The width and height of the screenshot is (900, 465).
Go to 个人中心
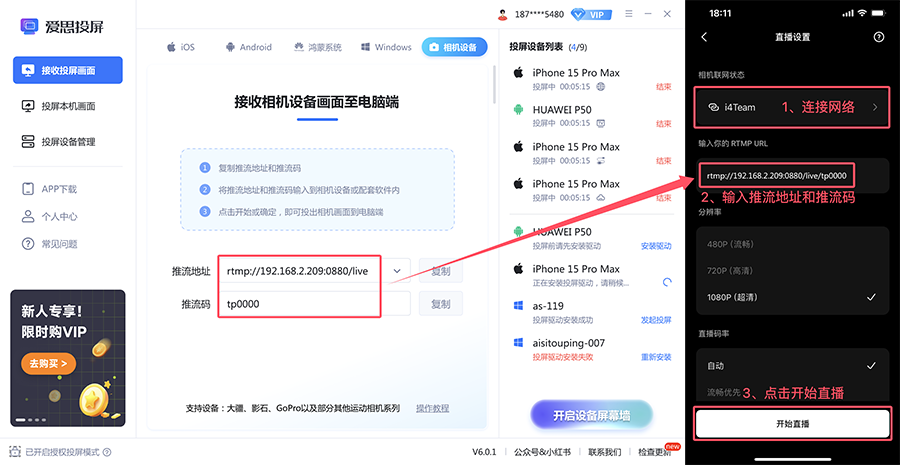pos(49,216)
